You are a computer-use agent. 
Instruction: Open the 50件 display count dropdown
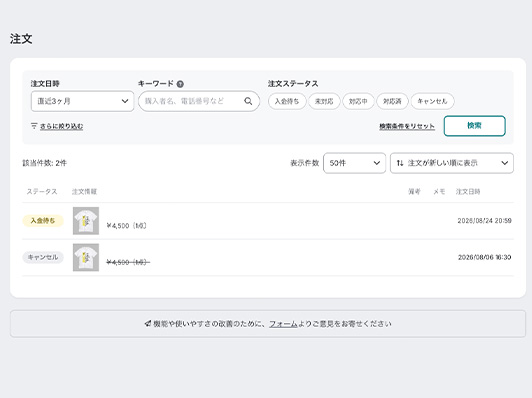point(355,163)
